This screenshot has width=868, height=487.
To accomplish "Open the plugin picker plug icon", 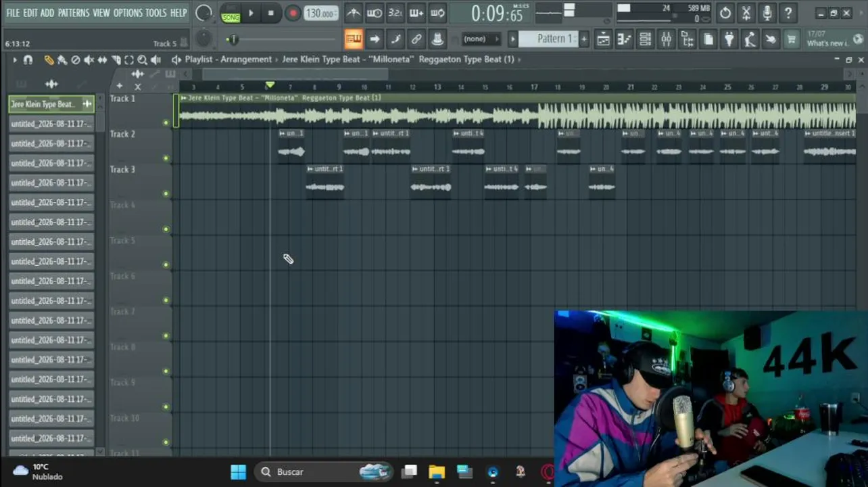I will pyautogui.click(x=729, y=39).
